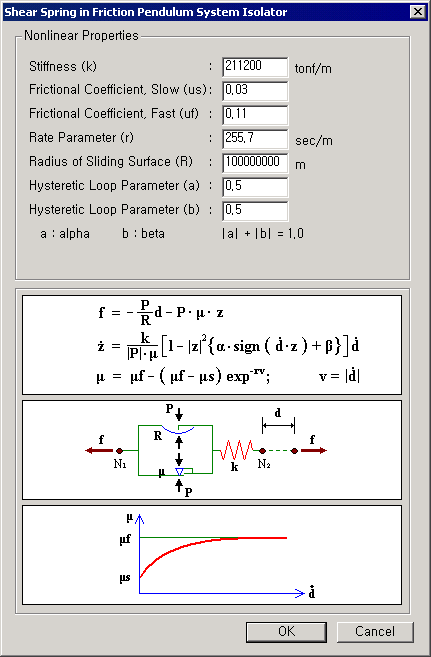Click the red spring k symbol in diagram
This screenshot has width=431, height=657.
point(237,450)
